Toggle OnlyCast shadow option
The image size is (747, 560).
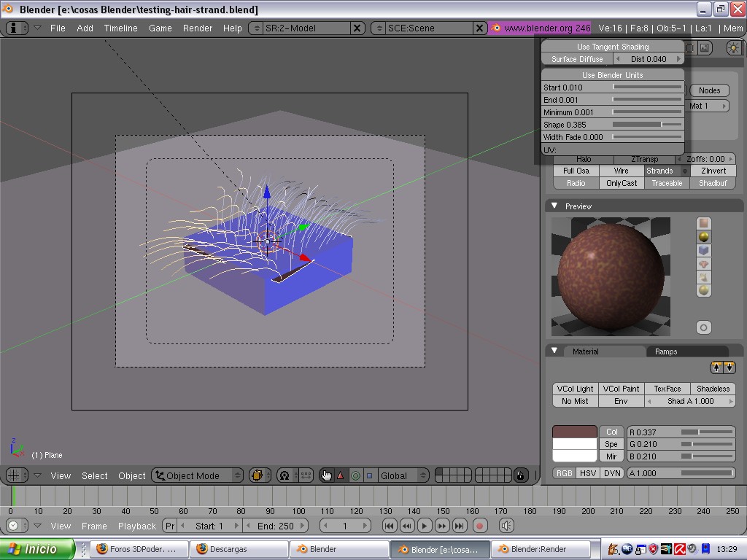click(x=622, y=183)
